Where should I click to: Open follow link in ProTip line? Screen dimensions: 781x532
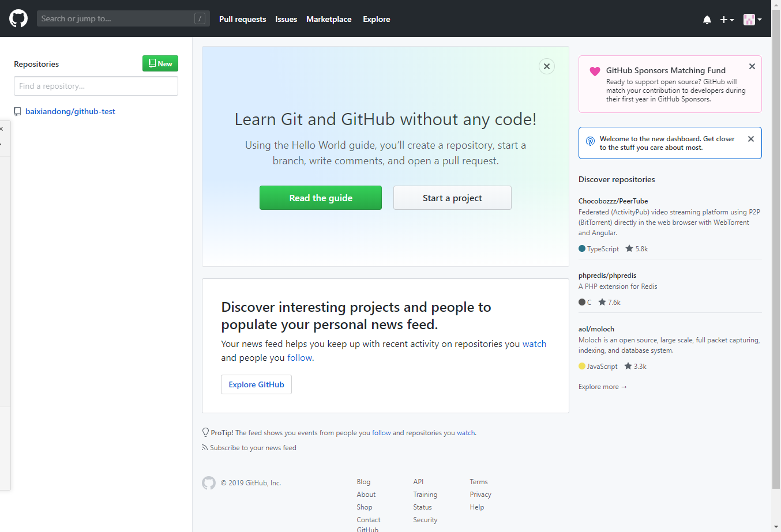(x=381, y=433)
